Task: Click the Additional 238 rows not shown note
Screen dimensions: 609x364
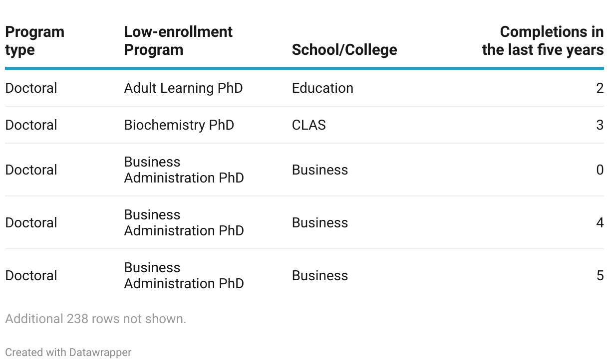Action: coord(95,319)
